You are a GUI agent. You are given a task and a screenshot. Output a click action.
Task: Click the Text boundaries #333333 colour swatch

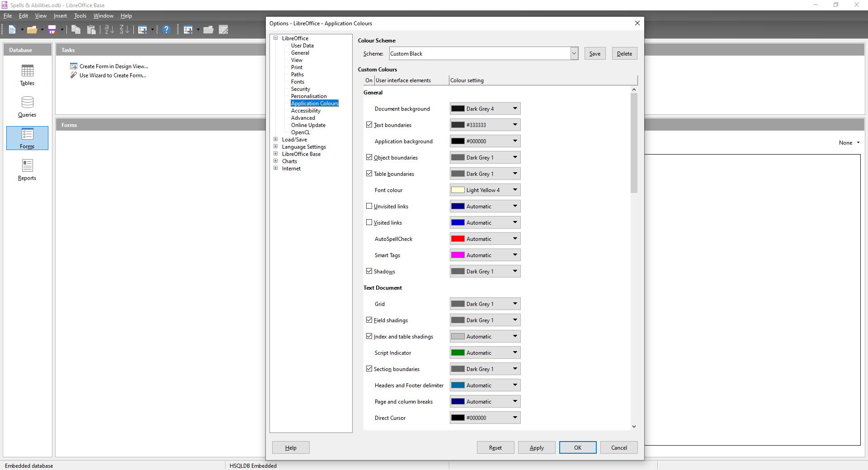click(x=458, y=125)
